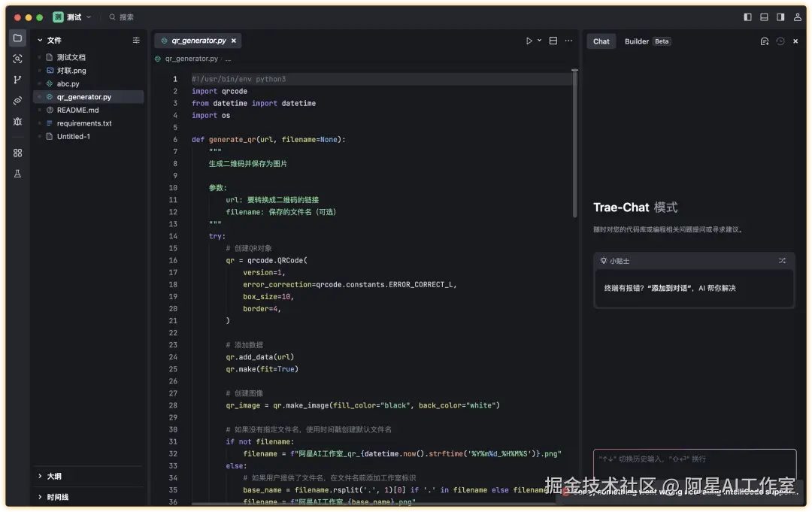Click the 'if not filename:' line
This screenshot has width=812, height=512.
click(x=259, y=442)
